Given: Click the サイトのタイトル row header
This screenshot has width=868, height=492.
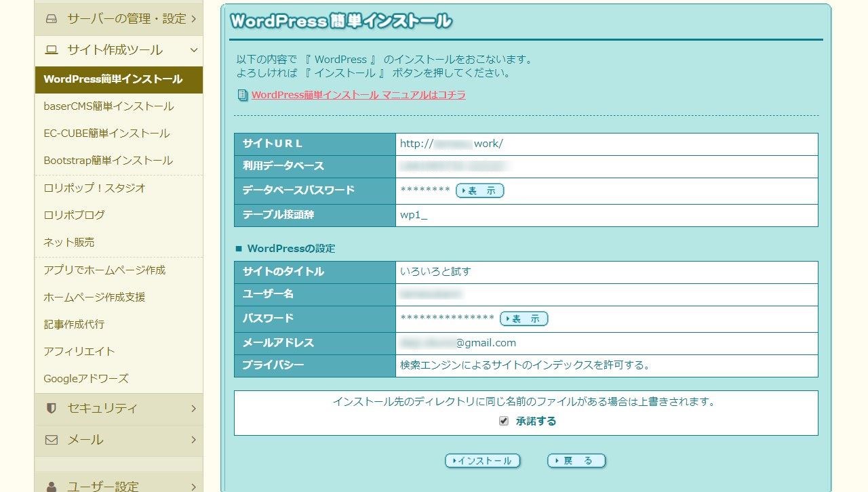Looking at the screenshot, I should pos(315,272).
